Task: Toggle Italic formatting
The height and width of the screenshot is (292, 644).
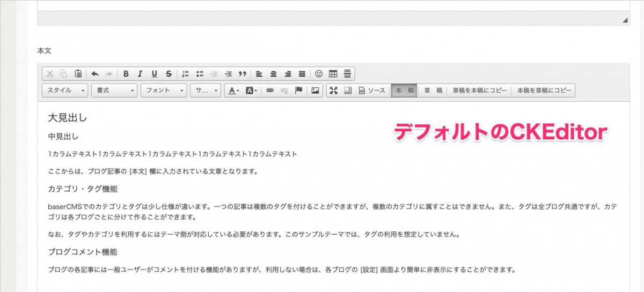Action: pyautogui.click(x=140, y=74)
